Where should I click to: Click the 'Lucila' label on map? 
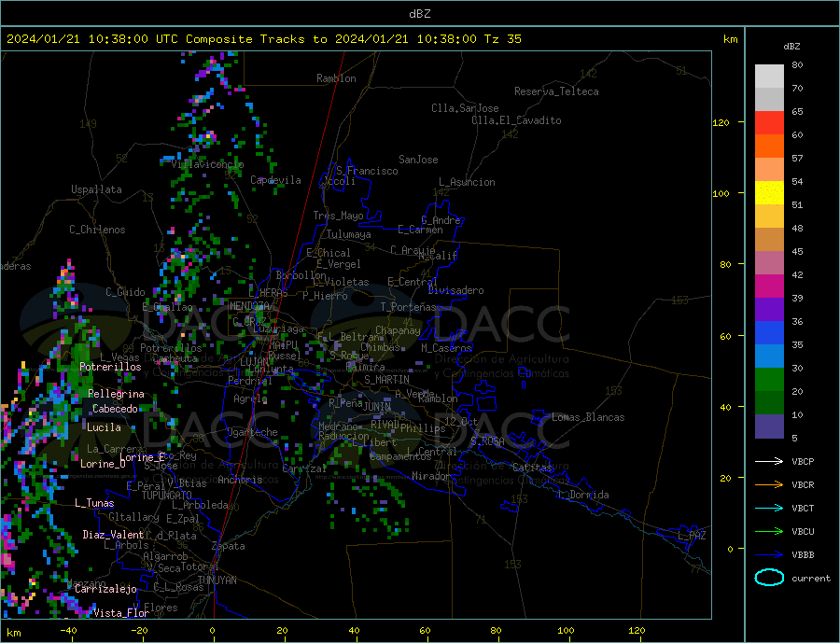point(104,427)
